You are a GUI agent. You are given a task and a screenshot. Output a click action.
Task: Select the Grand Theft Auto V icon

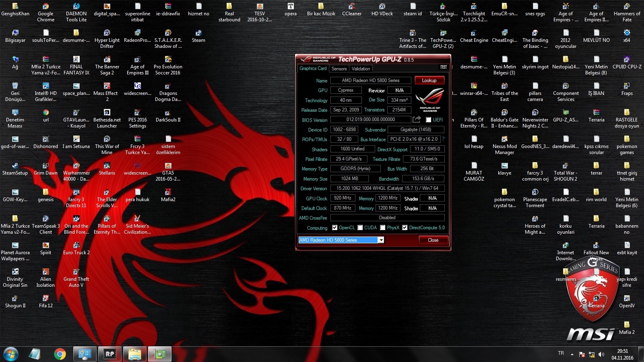click(76, 278)
